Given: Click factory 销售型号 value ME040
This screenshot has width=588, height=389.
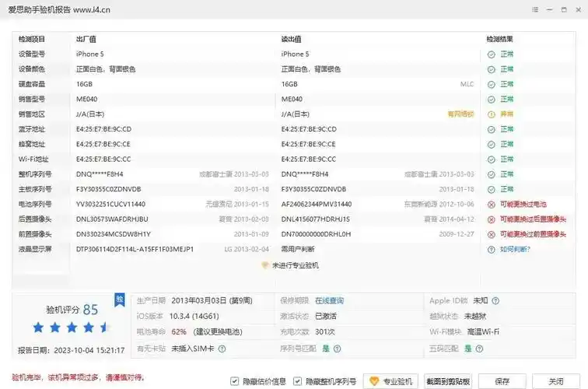Looking at the screenshot, I should point(86,100).
